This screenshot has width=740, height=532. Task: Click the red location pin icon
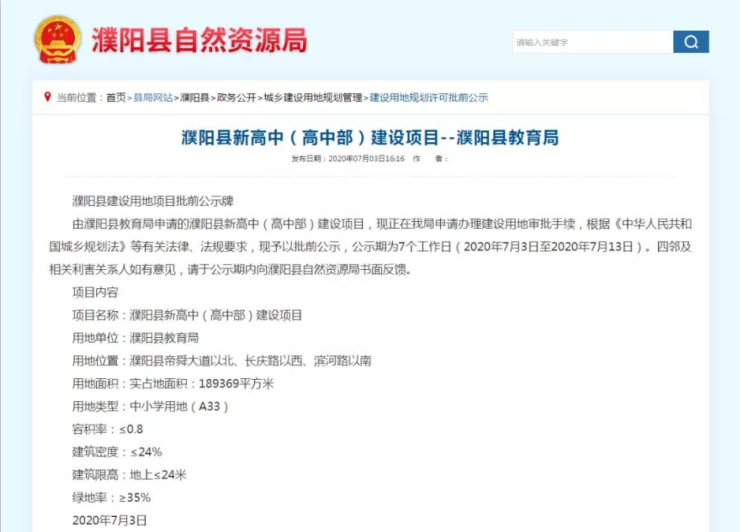[x=47, y=97]
